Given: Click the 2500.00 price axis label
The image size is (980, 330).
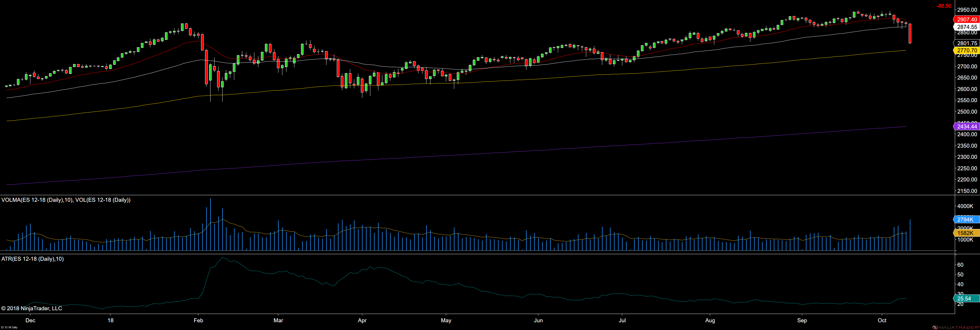Looking at the screenshot, I should [967, 112].
